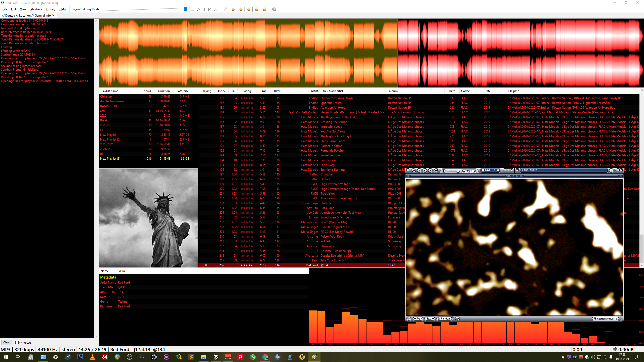
Task: Click Reattach Visualizer button
Action: click(606, 319)
